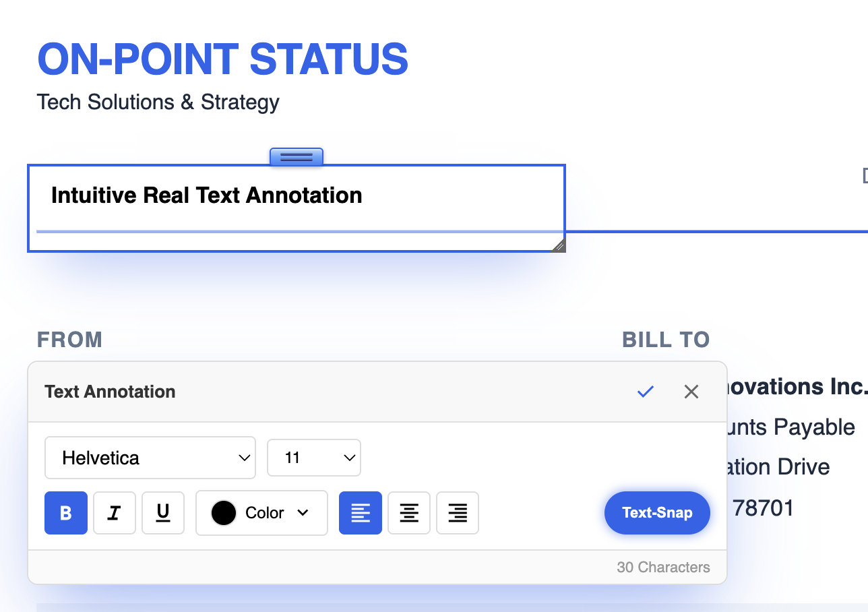Screen dimensions: 868x612
Task: Toggle bold styling on the annotation text
Action: point(65,513)
